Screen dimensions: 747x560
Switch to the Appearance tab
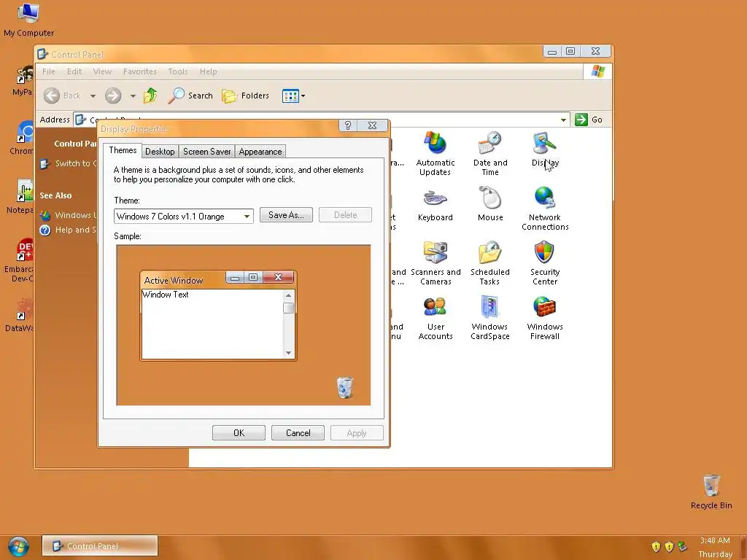coord(260,152)
